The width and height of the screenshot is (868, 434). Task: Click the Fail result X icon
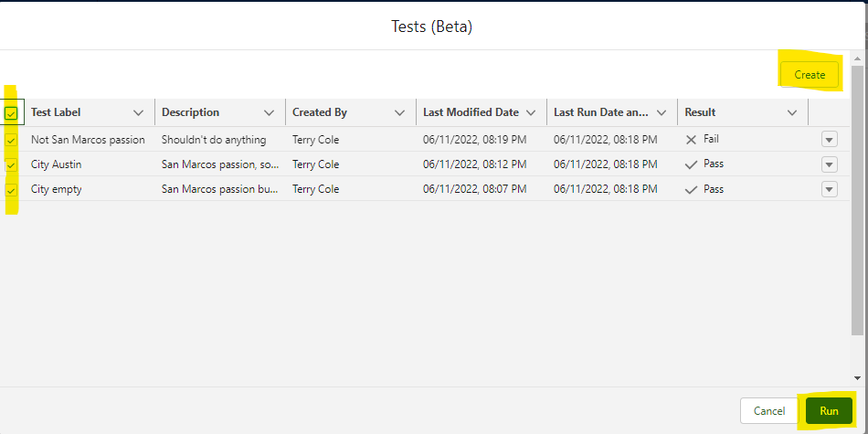point(691,140)
